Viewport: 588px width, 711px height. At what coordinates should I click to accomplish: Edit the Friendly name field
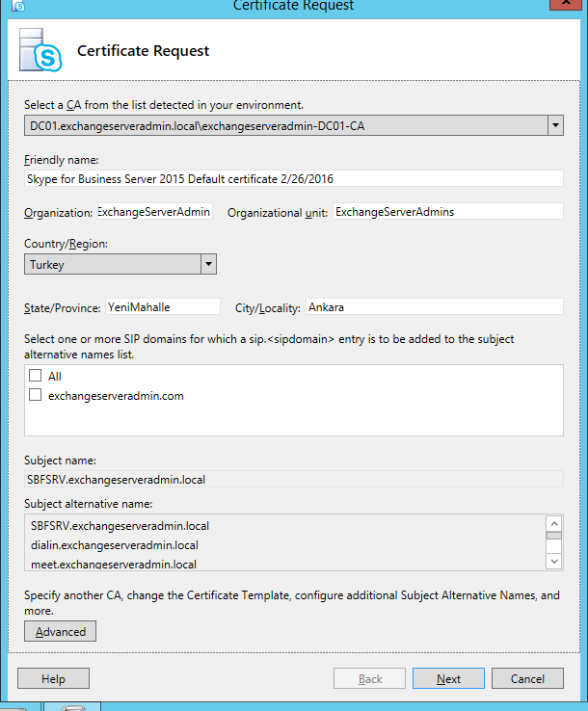(x=294, y=178)
